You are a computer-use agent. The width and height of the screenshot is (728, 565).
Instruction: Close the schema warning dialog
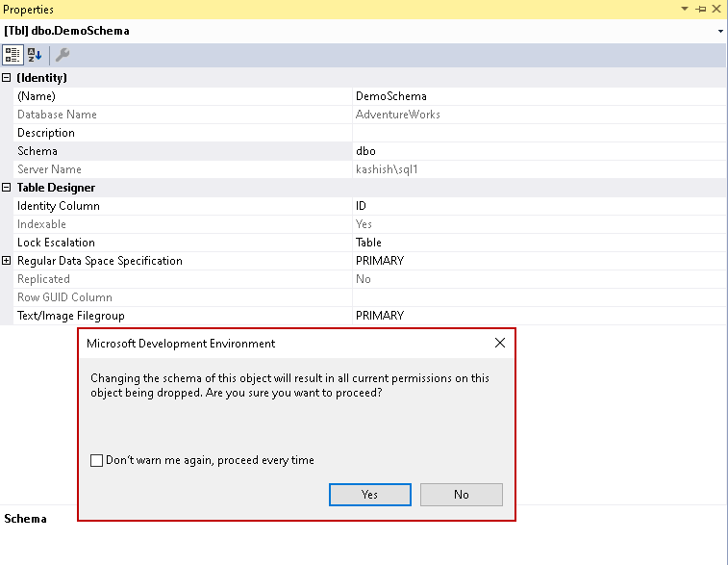[499, 343]
